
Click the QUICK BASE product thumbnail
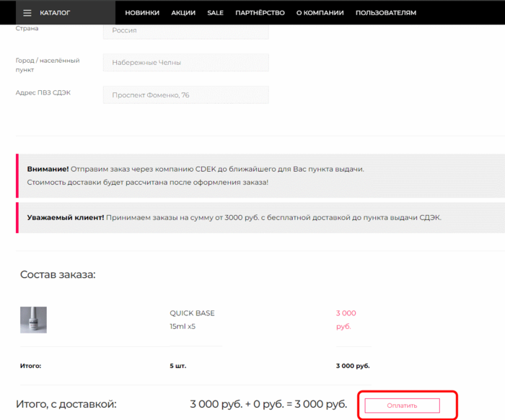(x=33, y=320)
